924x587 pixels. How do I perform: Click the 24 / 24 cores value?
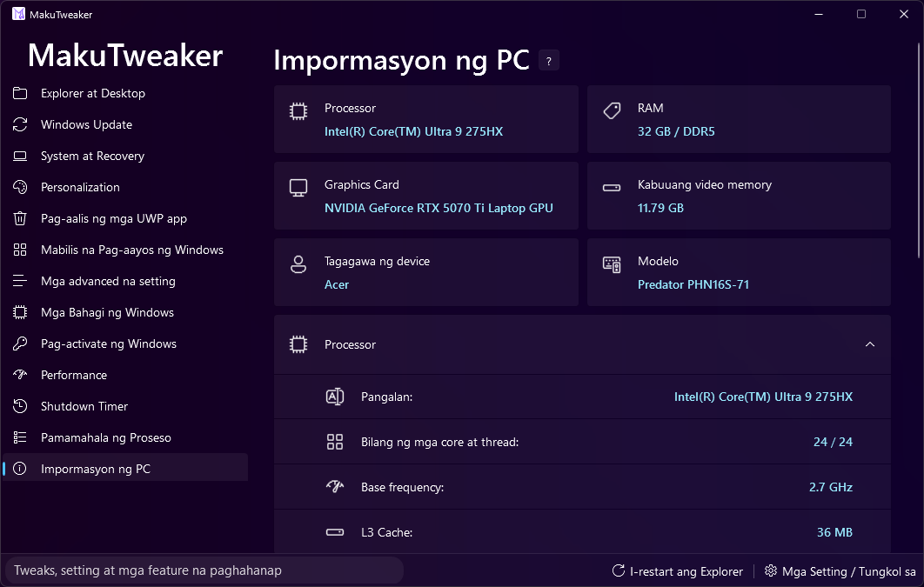833,442
